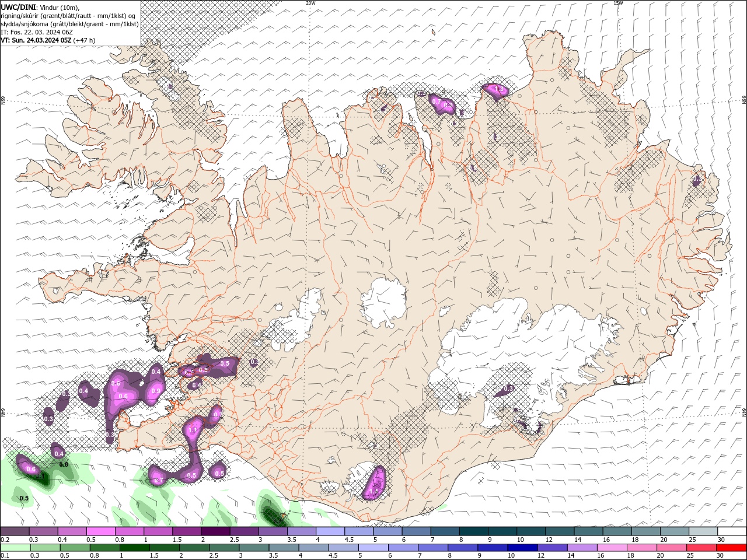Click the 0.9 snowfall value label

(x=156, y=391)
